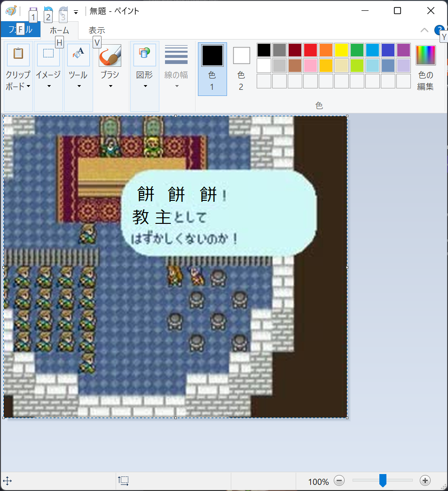Viewport: 448px width, 491px height.
Task: Collapse the ribbon with the chevron
Action: [x=424, y=30]
